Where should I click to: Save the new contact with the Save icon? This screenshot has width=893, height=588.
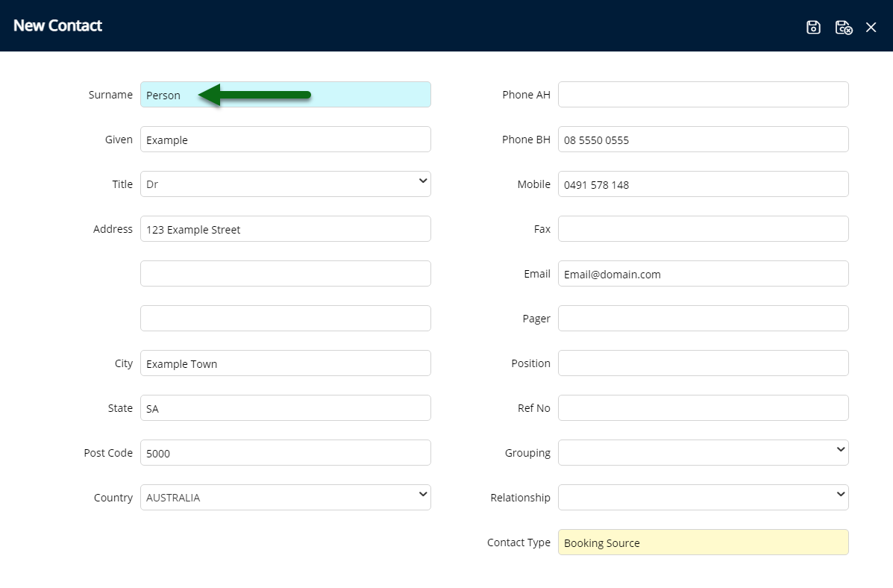pos(813,27)
